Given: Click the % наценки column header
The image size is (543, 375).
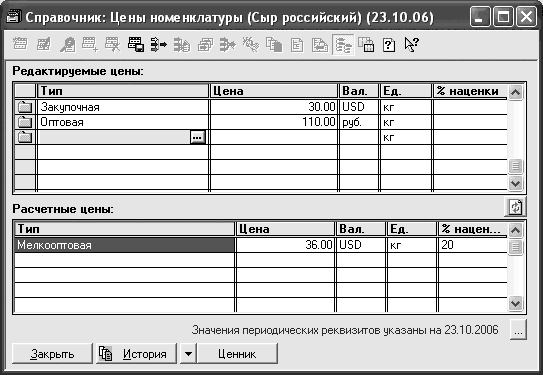Looking at the screenshot, I should pos(470,91).
